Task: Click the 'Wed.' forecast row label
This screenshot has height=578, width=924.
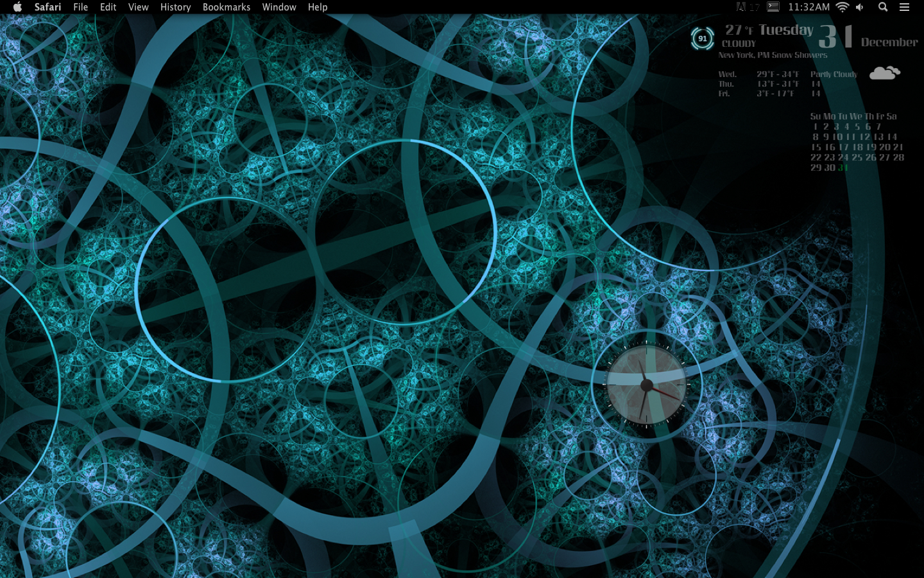Action: [x=727, y=74]
